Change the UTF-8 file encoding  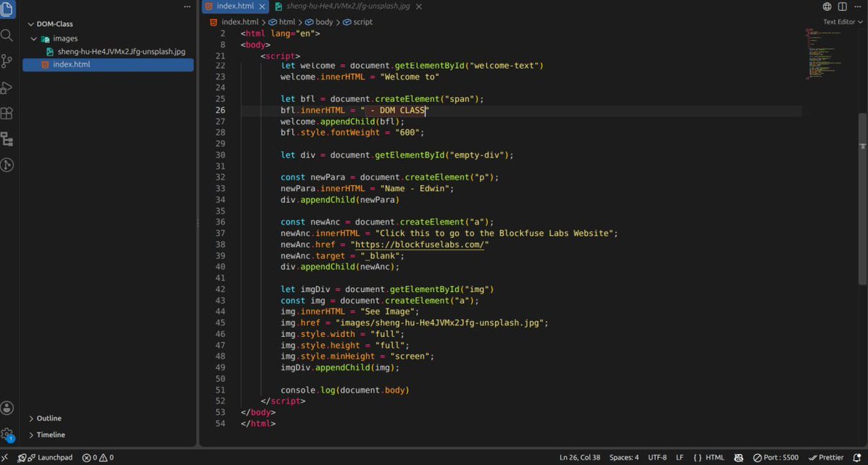coord(658,458)
